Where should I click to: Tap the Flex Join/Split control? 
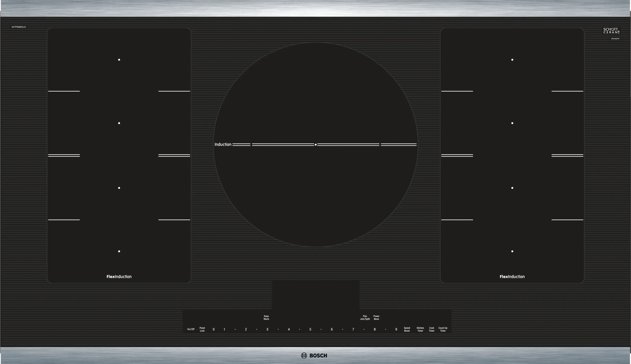tap(365, 318)
